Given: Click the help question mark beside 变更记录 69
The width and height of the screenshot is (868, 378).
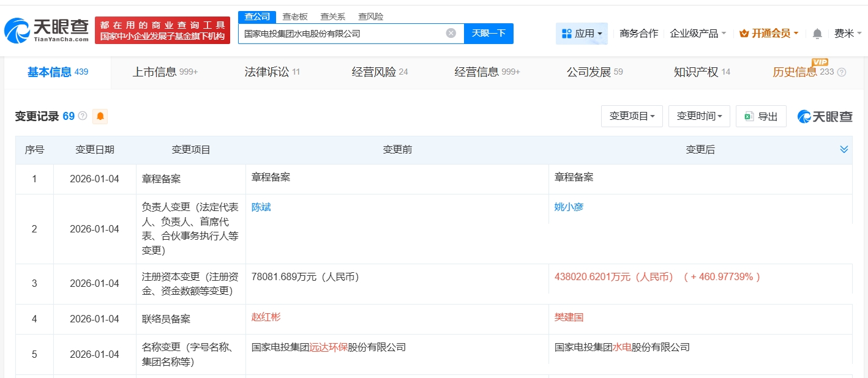Looking at the screenshot, I should point(83,116).
